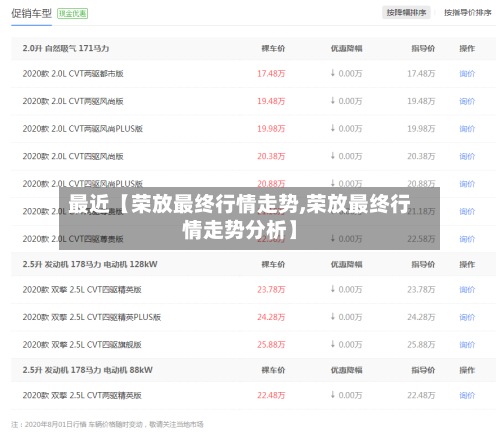This screenshot has width=500, height=437.
Task: Select model name 2020款 双擎 2.5L CVT四驱精英PLUS版
Action: (92, 318)
